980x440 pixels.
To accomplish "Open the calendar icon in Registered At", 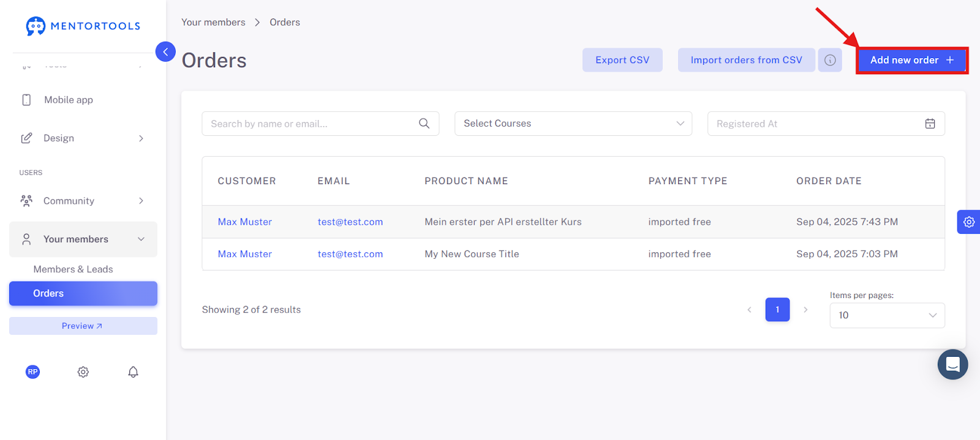I will tap(930, 124).
